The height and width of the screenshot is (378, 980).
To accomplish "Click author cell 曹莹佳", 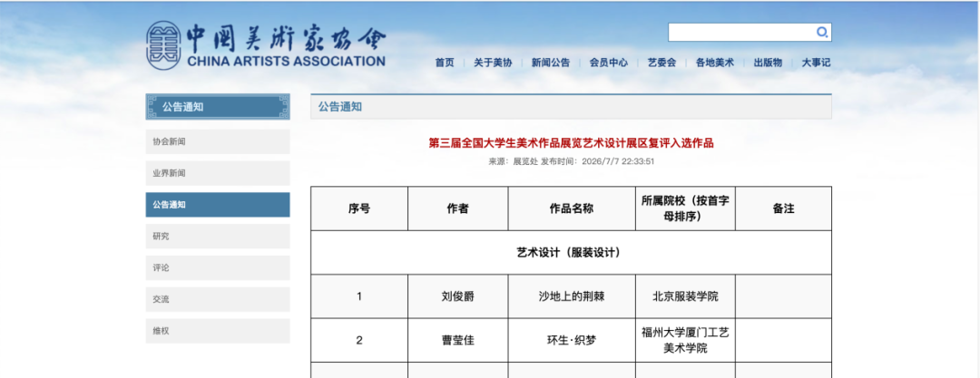I will (458, 341).
